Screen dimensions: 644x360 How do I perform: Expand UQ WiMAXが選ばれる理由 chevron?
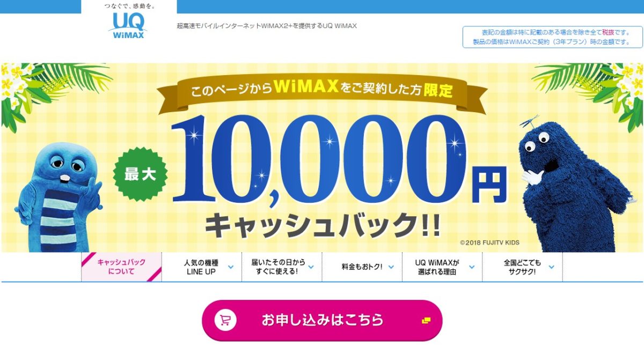pos(472,267)
